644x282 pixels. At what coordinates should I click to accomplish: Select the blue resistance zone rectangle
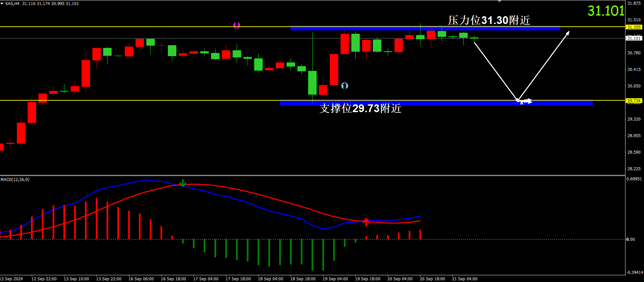click(425, 28)
